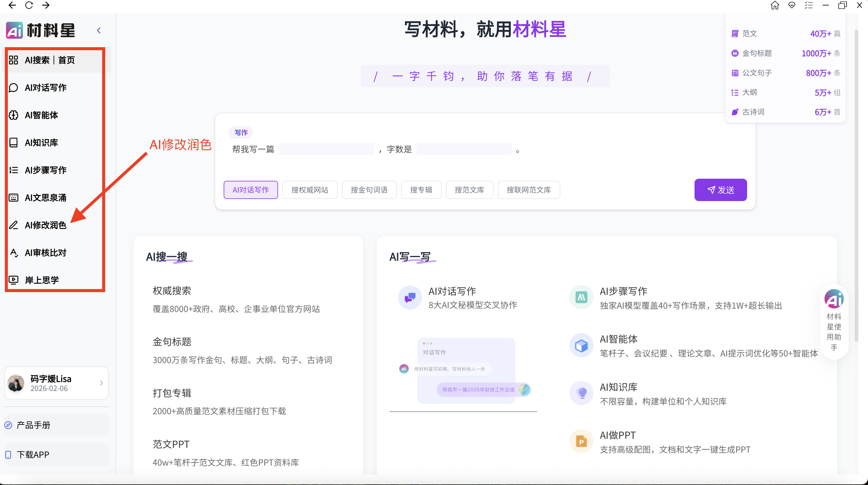Switch to the 搜范文库 search tab
The height and width of the screenshot is (485, 868).
469,190
